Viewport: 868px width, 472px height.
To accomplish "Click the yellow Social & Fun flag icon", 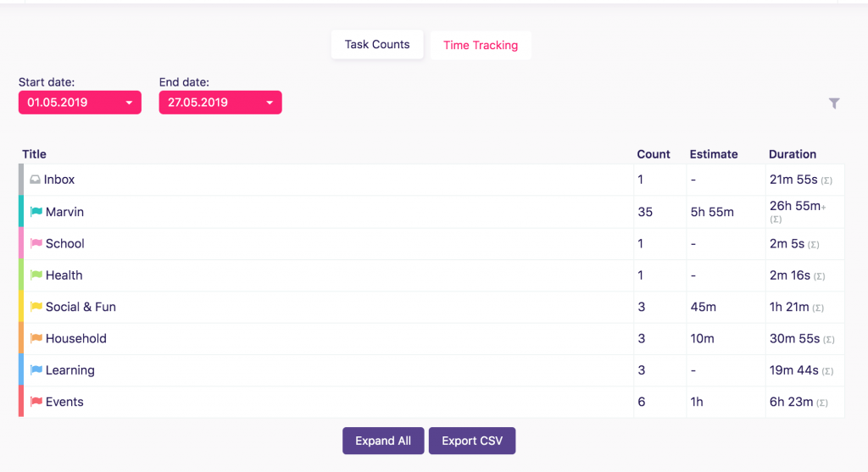I will (x=36, y=306).
